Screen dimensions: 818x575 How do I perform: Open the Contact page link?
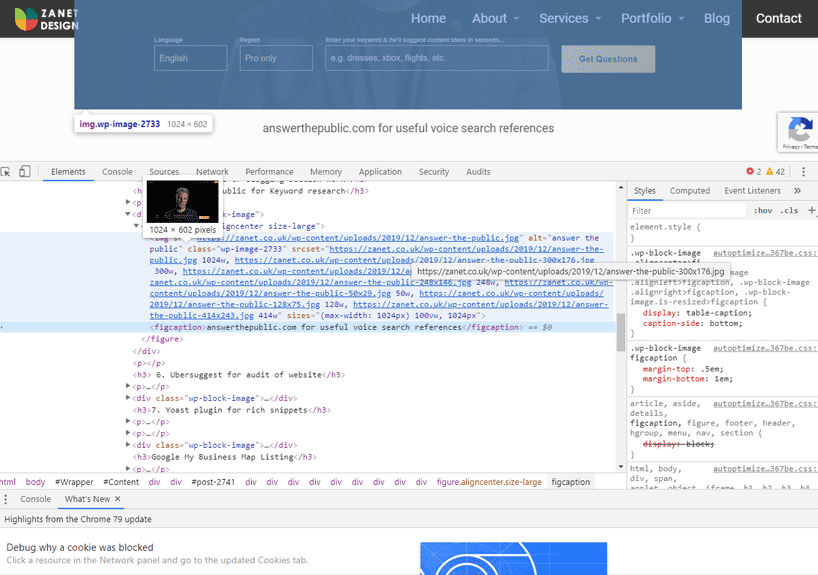point(778,18)
